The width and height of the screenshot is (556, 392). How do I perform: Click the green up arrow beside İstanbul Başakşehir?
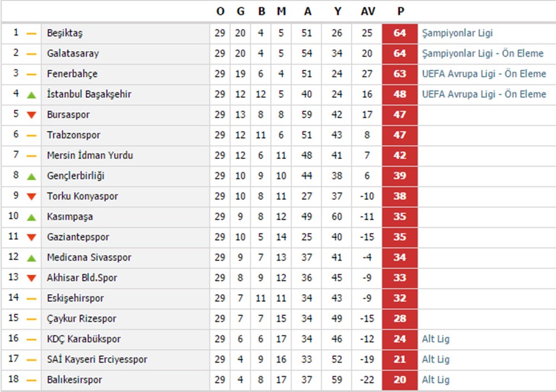pos(32,95)
